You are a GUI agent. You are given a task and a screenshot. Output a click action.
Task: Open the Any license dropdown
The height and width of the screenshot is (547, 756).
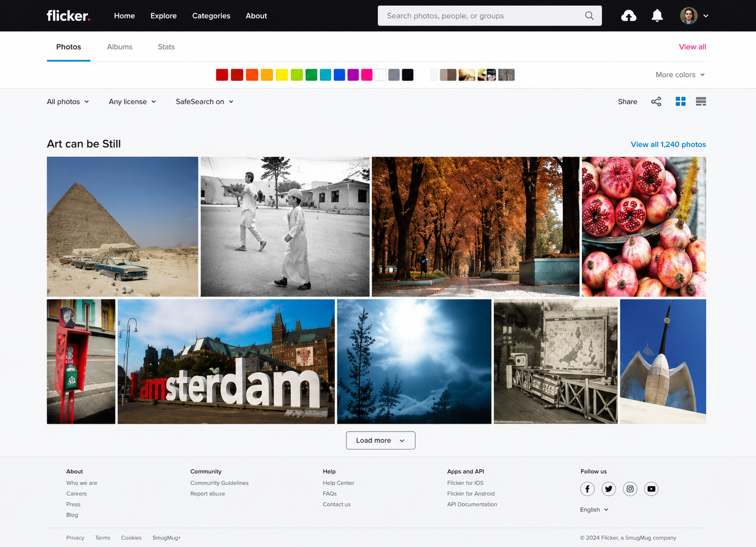tap(132, 102)
